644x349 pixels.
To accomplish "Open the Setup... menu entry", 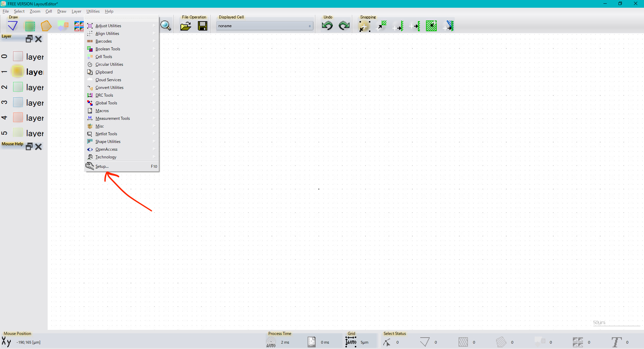I will [102, 166].
